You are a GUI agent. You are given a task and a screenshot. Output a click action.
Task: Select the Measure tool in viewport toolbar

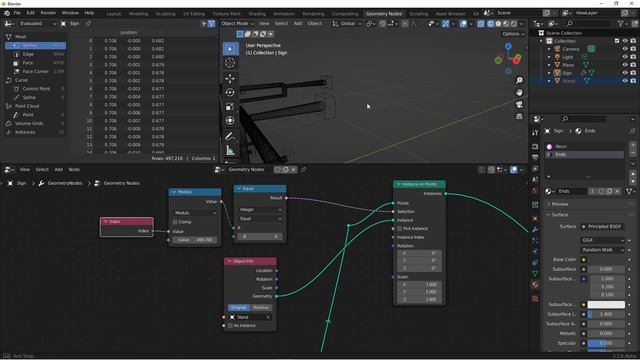point(230,150)
